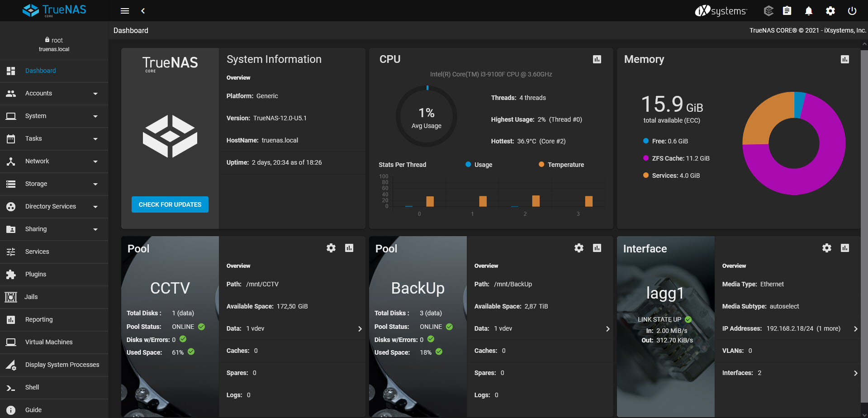Open the Task Manager clipboard icon
Image resolution: width=868 pixels, height=418 pixels.
787,11
